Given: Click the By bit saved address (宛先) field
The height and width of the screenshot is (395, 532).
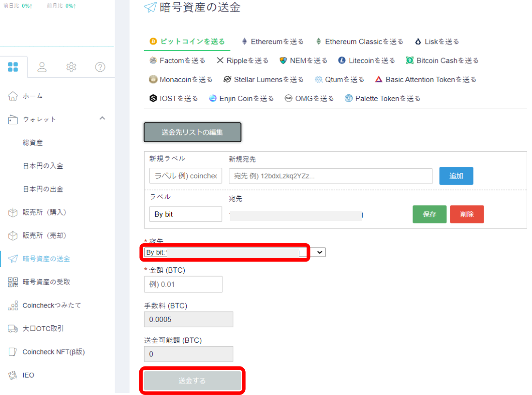Looking at the screenshot, I should point(296,215).
